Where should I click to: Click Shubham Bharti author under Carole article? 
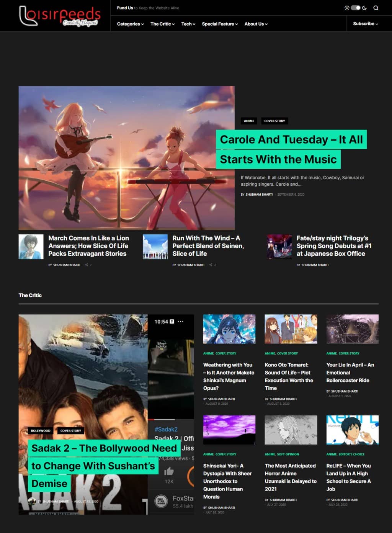(259, 195)
